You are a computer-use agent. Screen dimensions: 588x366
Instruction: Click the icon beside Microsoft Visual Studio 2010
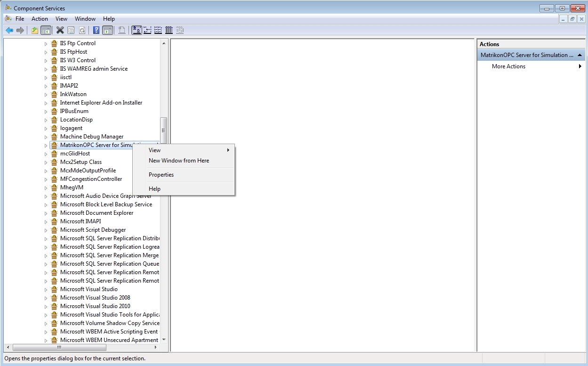point(54,306)
